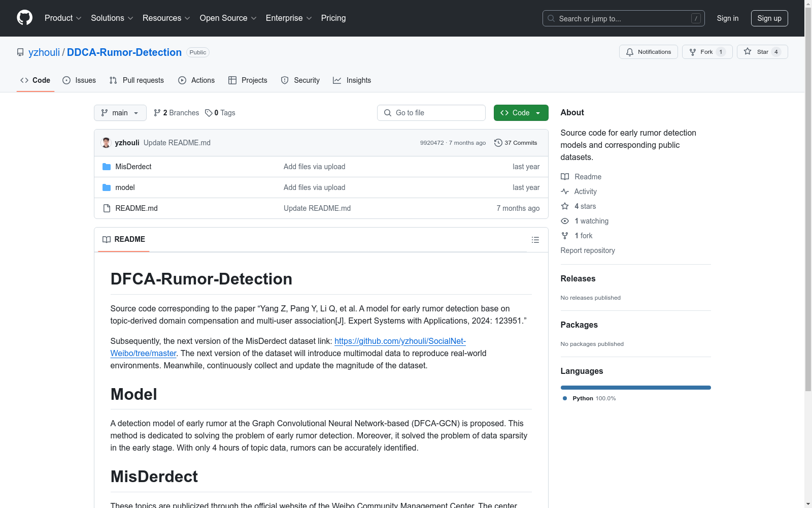The height and width of the screenshot is (508, 812).
Task: Switch to the Security tab
Action: pyautogui.click(x=300, y=80)
